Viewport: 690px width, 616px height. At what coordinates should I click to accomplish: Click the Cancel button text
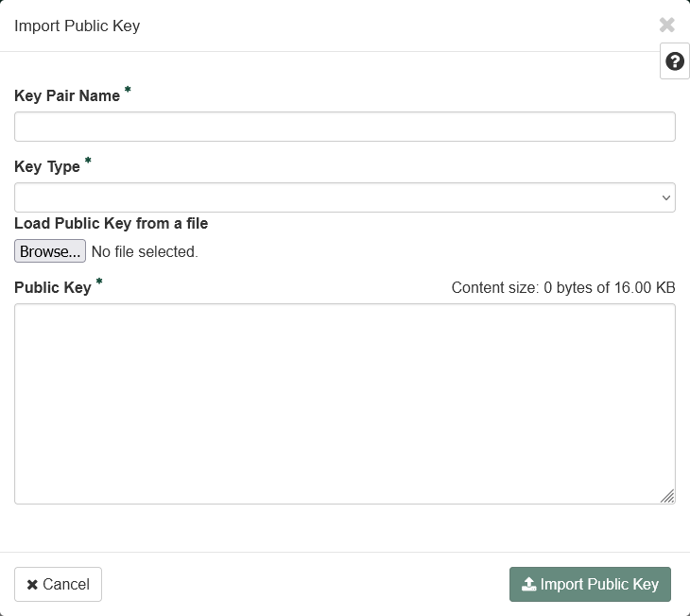coord(66,585)
